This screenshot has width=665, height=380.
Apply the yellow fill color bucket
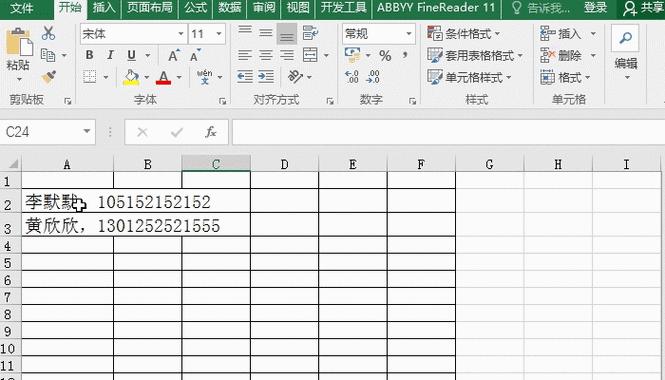(131, 78)
